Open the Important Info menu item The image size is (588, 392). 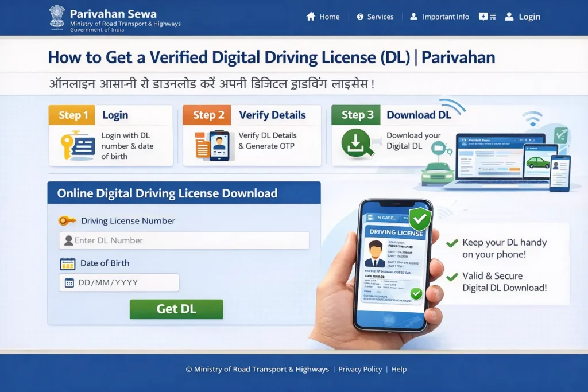click(445, 17)
